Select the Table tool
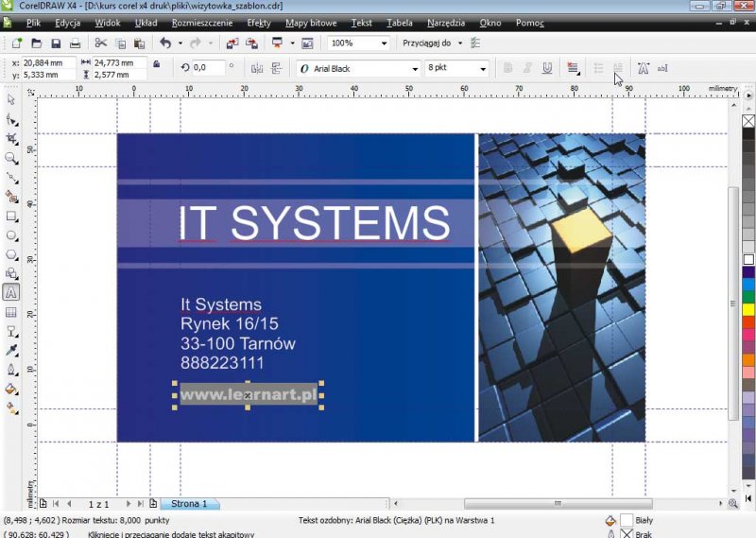The image size is (756, 538). click(11, 312)
